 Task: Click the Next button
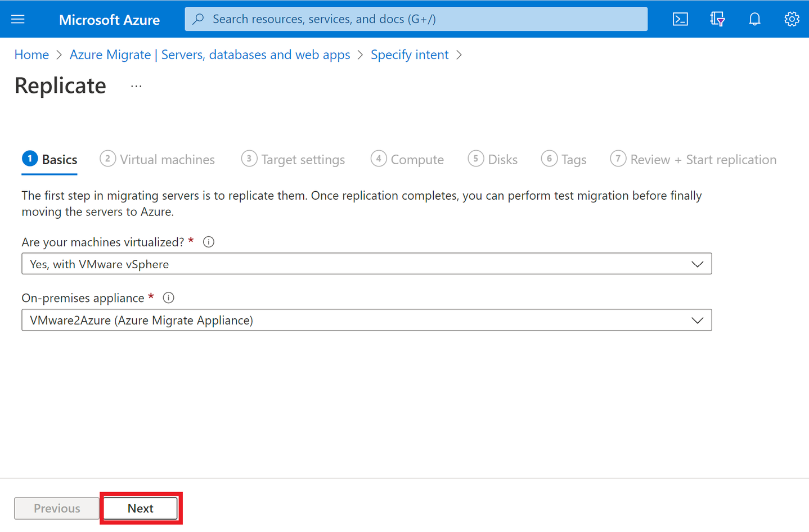coord(141,508)
